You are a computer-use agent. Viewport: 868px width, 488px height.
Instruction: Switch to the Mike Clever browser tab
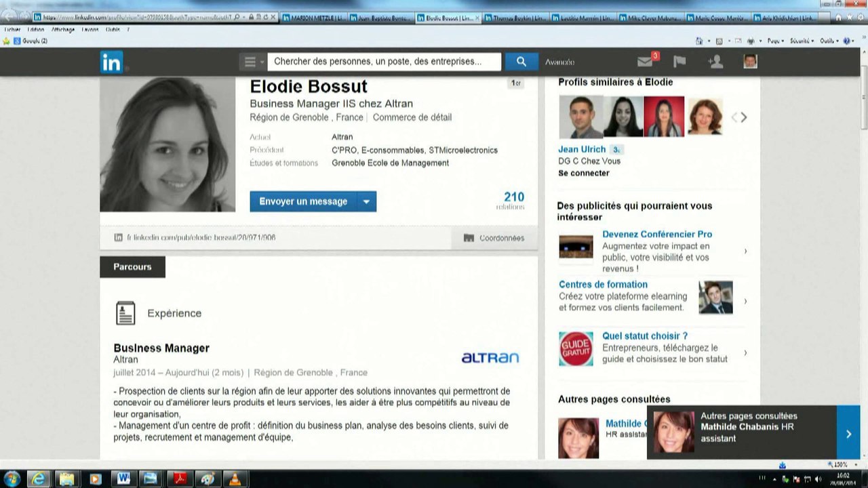pyautogui.click(x=650, y=18)
